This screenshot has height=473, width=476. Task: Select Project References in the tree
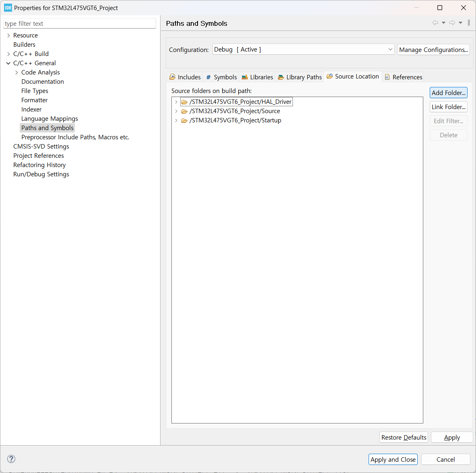coord(39,156)
